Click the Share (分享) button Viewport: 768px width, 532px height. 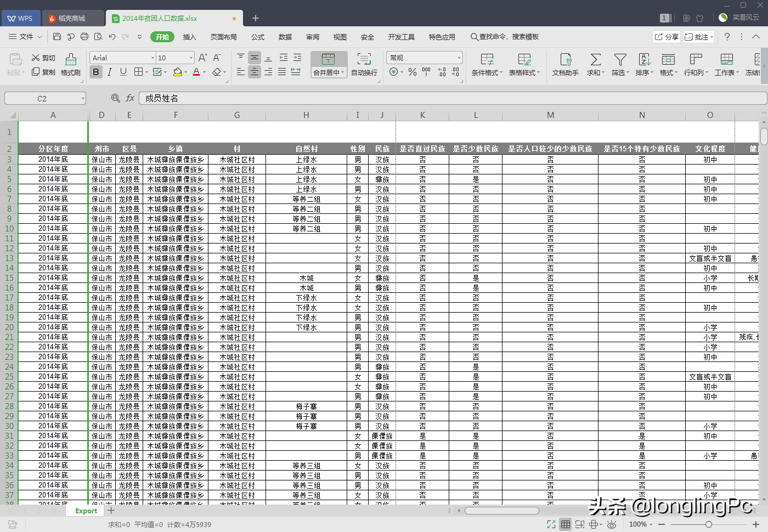click(x=667, y=37)
